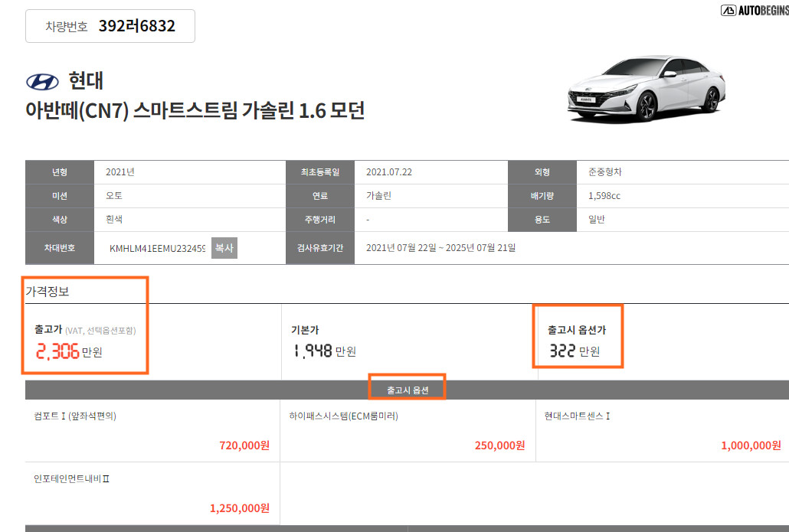
Task: Click the 용도 header cell
Action: (x=542, y=220)
